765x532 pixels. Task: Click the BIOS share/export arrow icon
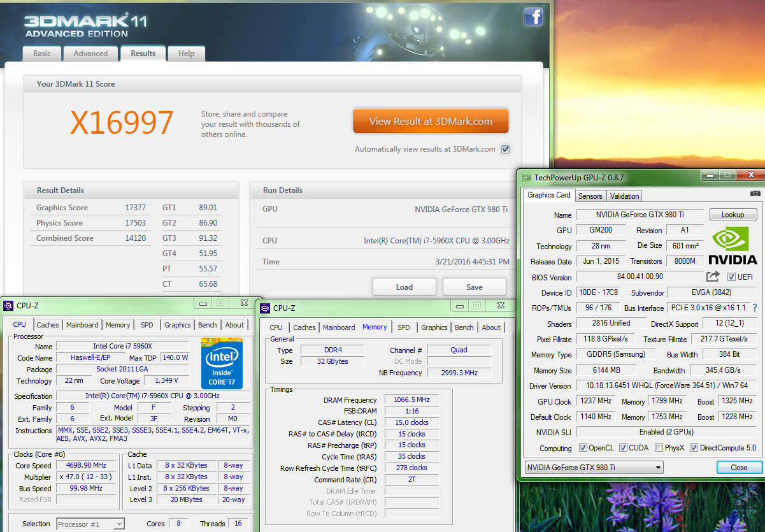[713, 277]
